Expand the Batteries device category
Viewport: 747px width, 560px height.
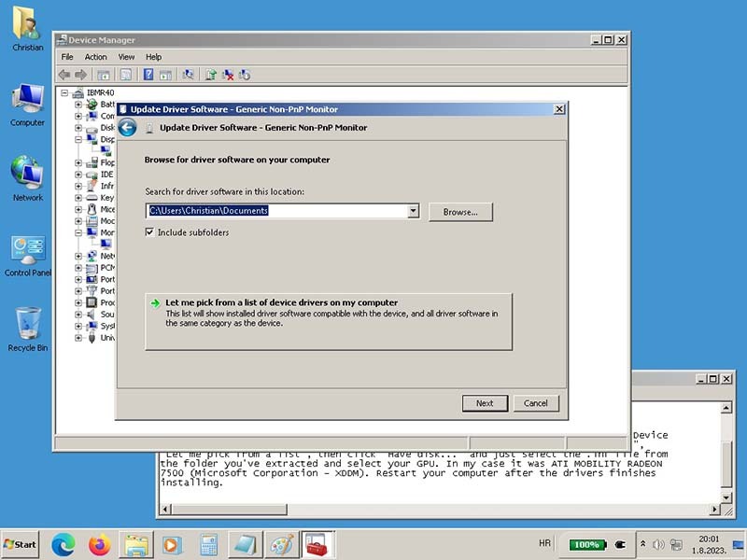[78, 105]
